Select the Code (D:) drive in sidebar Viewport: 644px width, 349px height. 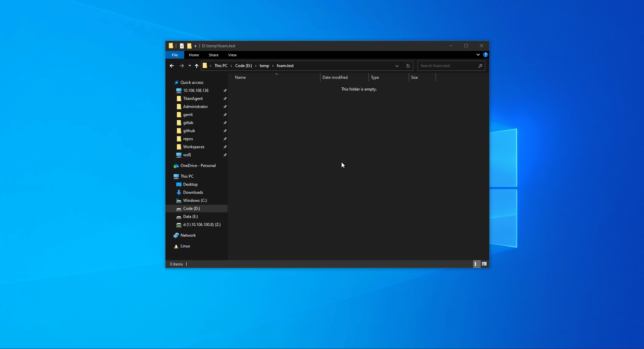tap(197, 209)
